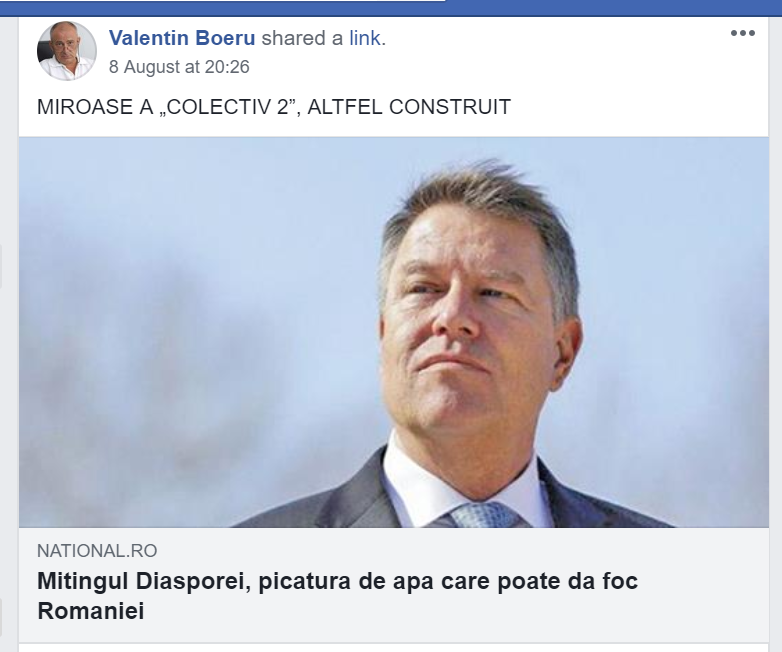
Task: Click the blue Facebook header bar
Action: click(612, 7)
